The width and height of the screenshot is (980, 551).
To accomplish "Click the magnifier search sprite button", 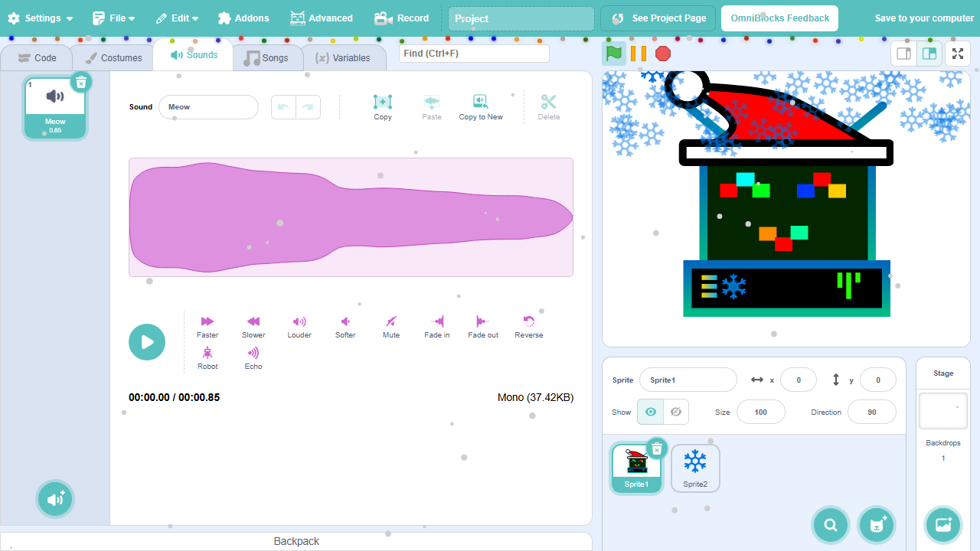I will (831, 524).
